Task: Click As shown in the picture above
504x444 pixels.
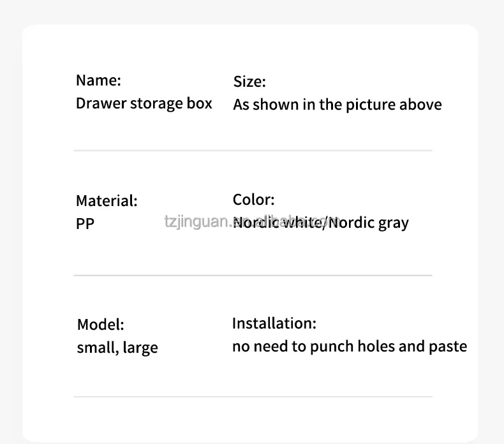Action: pyautogui.click(x=337, y=105)
